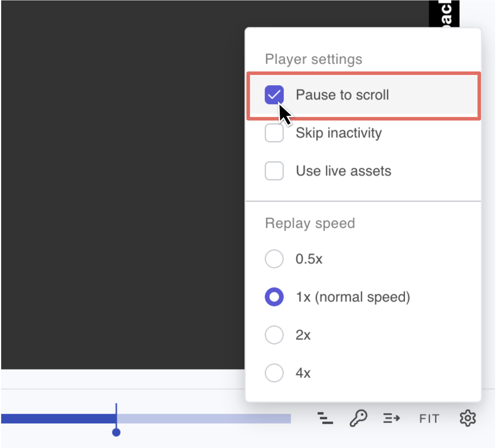Screen dimensions: 497x448
Task: Click the Use live assets label
Action: coord(343,171)
